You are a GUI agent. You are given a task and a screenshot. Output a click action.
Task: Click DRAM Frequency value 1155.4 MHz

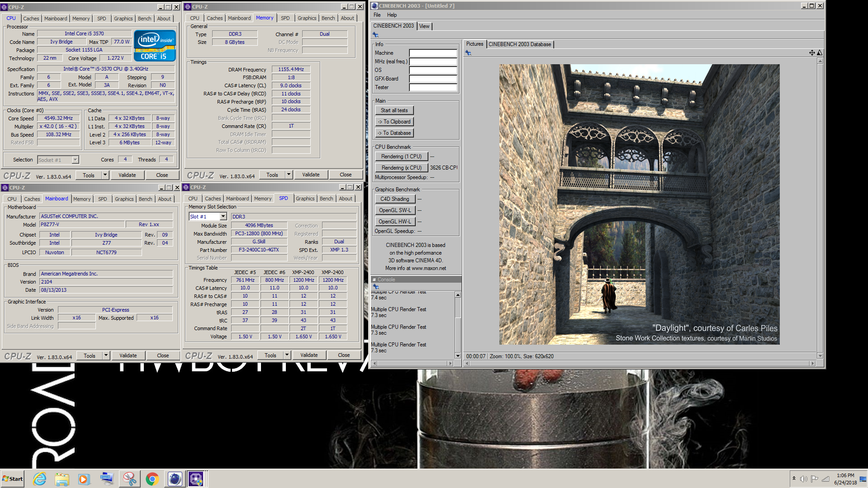pyautogui.click(x=291, y=70)
